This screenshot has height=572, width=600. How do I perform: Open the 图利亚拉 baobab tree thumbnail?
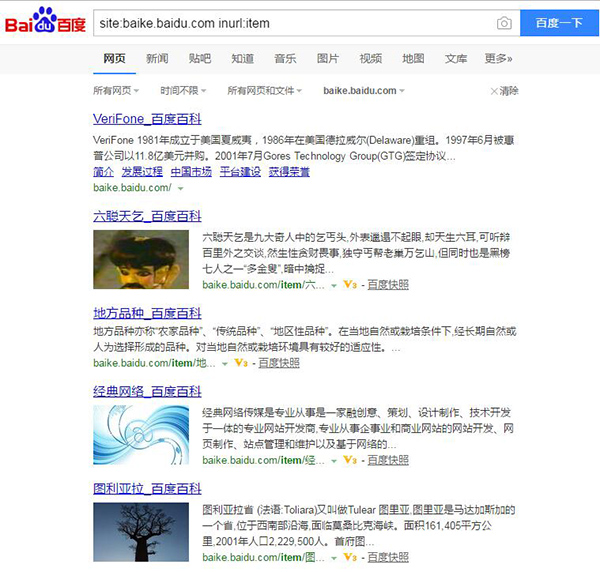click(x=141, y=532)
